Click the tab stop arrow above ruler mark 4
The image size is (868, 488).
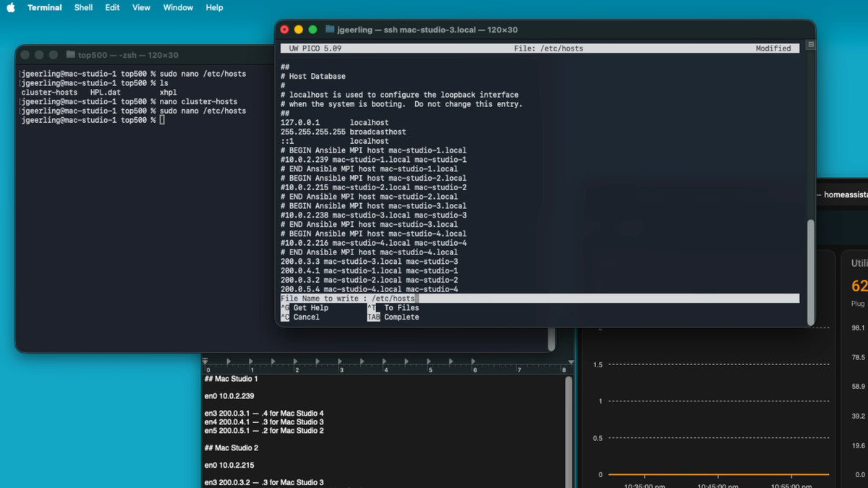point(383,361)
